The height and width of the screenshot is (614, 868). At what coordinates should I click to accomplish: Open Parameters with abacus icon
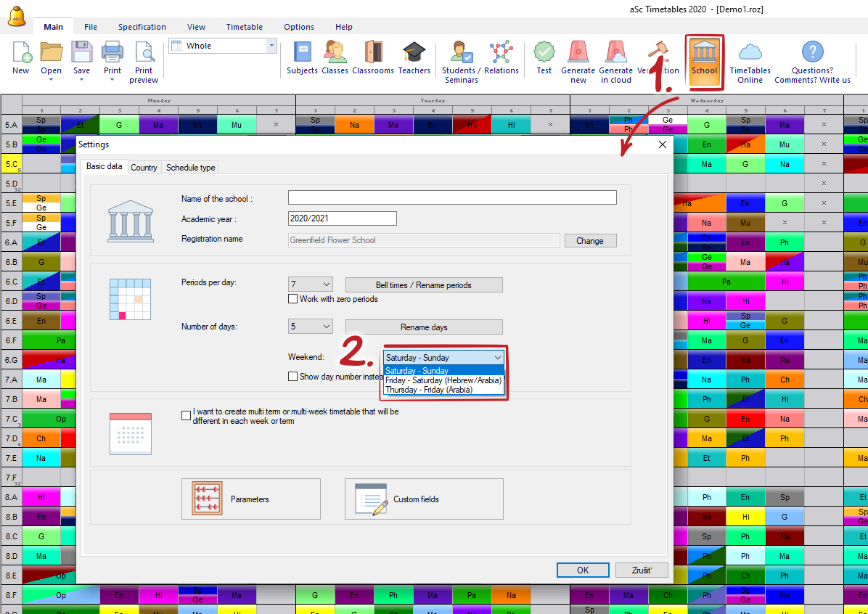pyautogui.click(x=251, y=499)
